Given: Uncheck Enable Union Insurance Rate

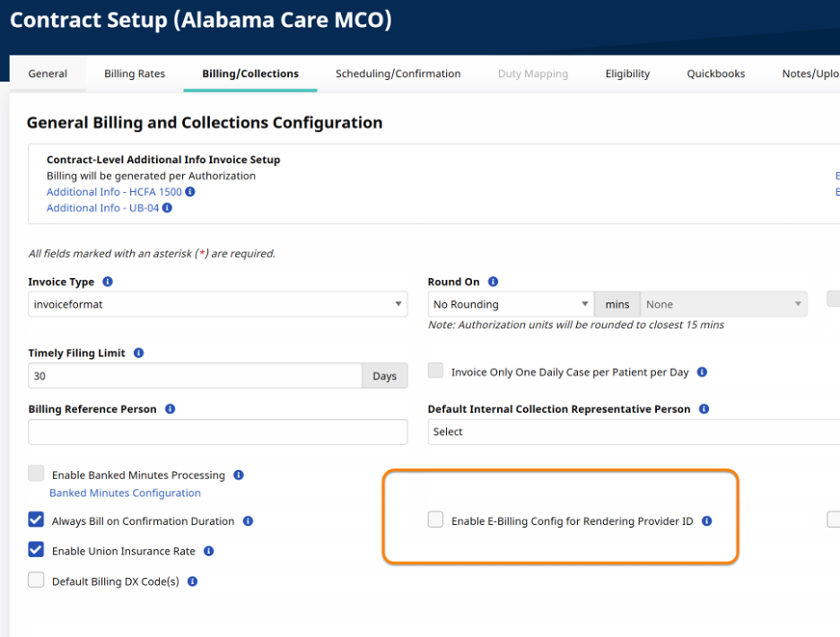Looking at the screenshot, I should pyautogui.click(x=36, y=550).
